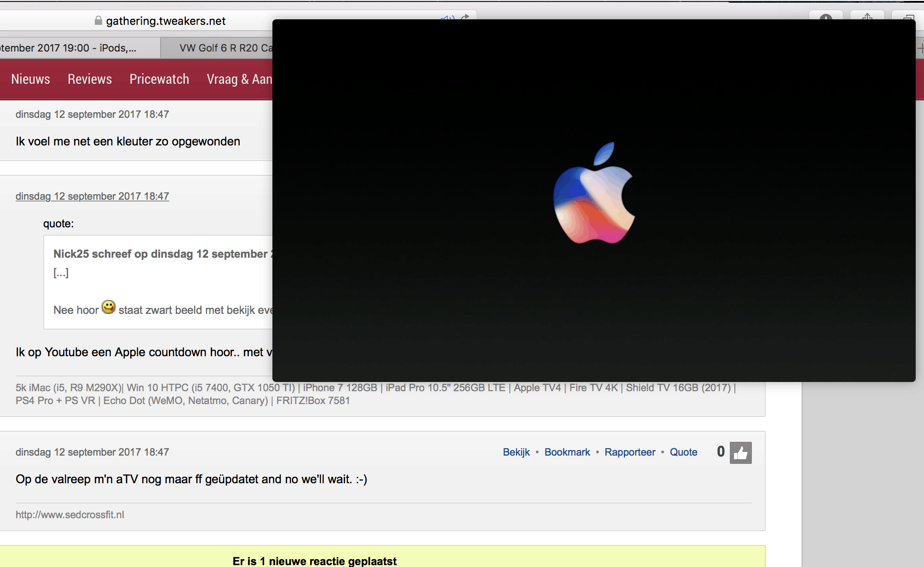Go to Pricewatch

coord(159,79)
